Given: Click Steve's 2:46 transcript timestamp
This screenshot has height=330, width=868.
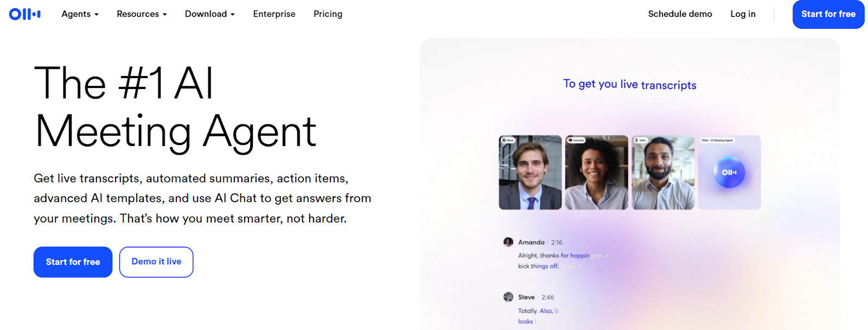Looking at the screenshot, I should click(x=547, y=297).
